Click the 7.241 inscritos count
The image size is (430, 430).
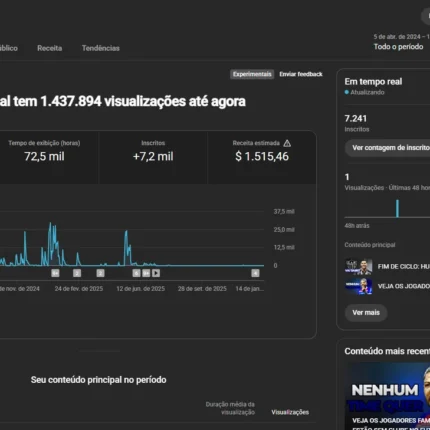click(x=356, y=119)
